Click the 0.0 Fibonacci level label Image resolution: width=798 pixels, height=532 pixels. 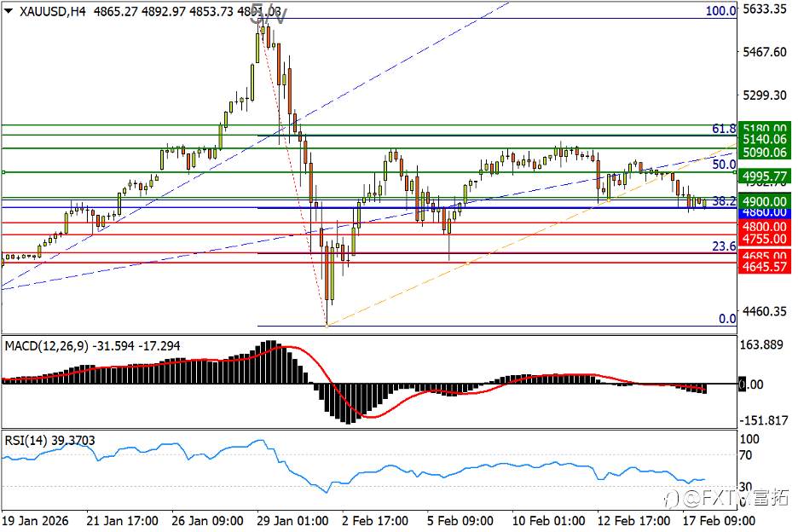pyautogui.click(x=727, y=319)
